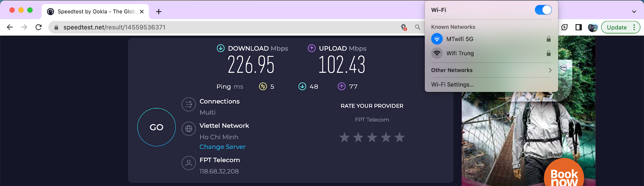Click the Connections arrows icon
This screenshot has height=186, width=644.
tap(188, 104)
